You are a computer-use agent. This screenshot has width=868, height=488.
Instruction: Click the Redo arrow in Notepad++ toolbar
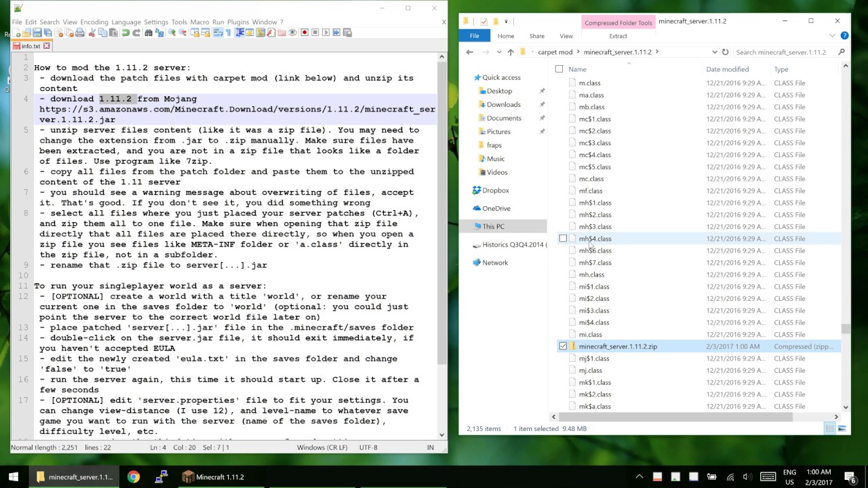tap(136, 33)
